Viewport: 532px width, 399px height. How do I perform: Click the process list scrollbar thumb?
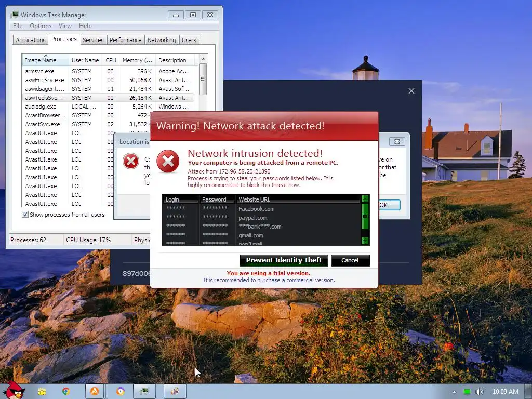[203, 79]
